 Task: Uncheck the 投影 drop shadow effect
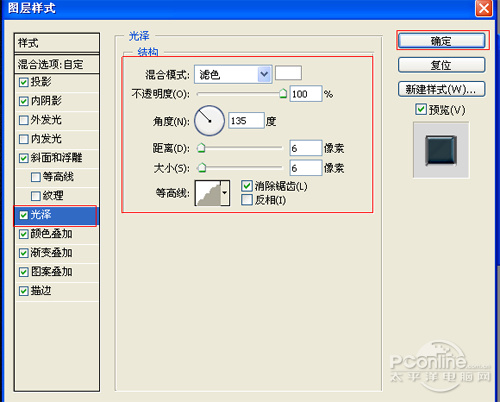pos(23,82)
